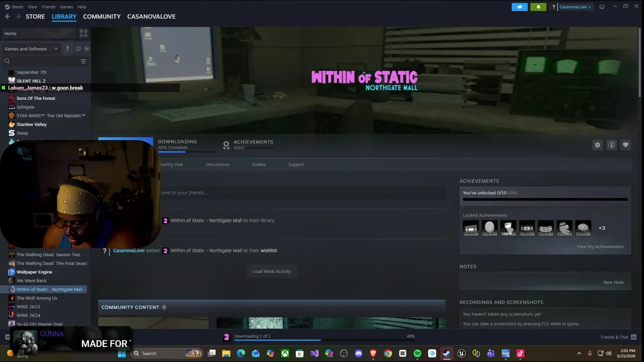Show the +3 more locked achievements
Image resolution: width=644 pixels, height=362 pixels.
(602, 228)
